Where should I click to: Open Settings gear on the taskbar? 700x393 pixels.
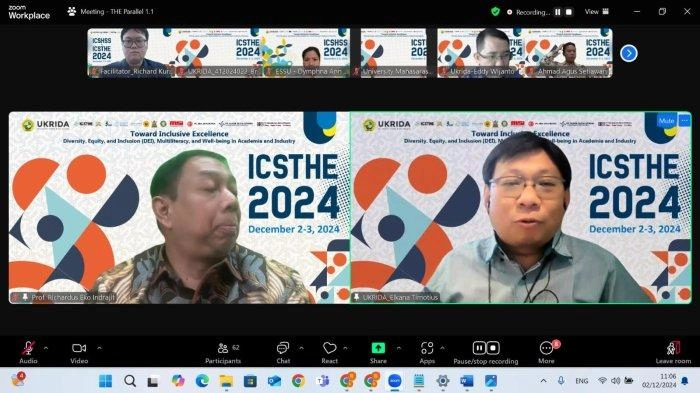click(443, 381)
